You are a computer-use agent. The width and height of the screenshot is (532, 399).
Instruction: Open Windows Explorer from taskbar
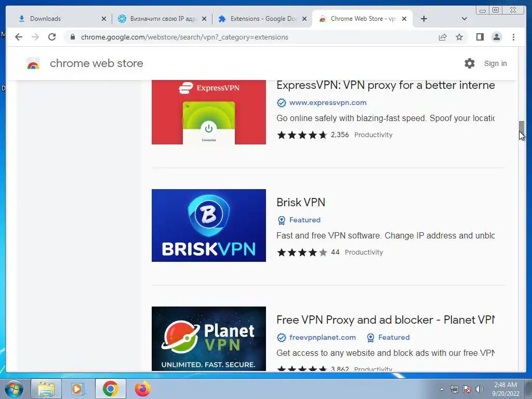tap(46, 389)
